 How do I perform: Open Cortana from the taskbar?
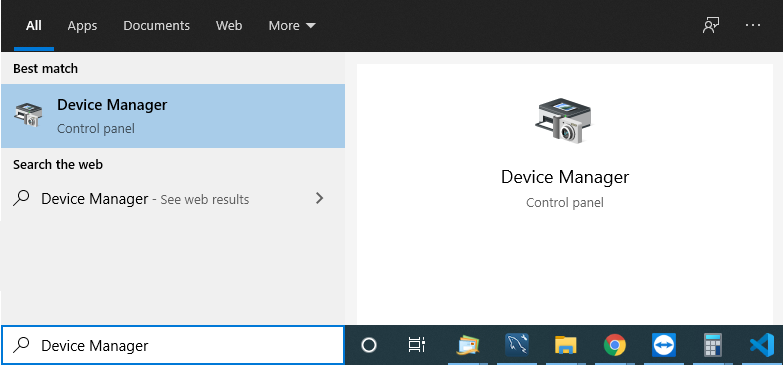[x=369, y=345]
